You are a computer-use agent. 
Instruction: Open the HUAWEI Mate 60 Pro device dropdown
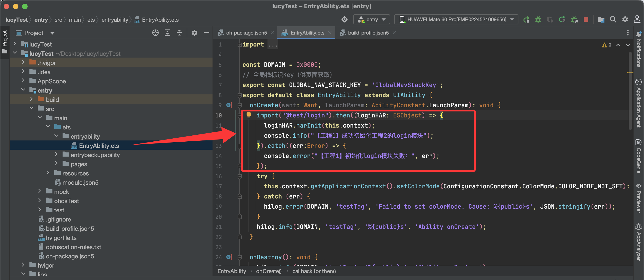pos(456,20)
